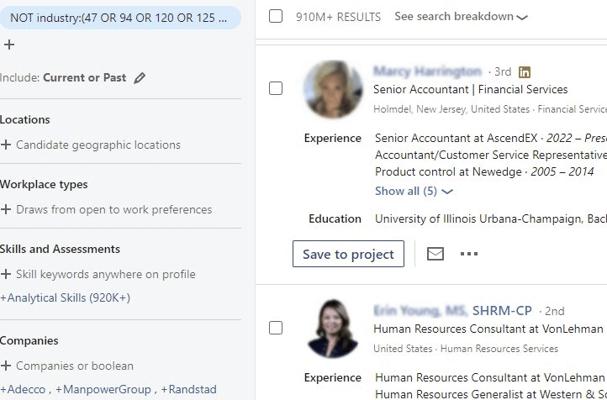Edit the Current or Past pencil icon
Image resolution: width=607 pixels, height=400 pixels.
139,78
